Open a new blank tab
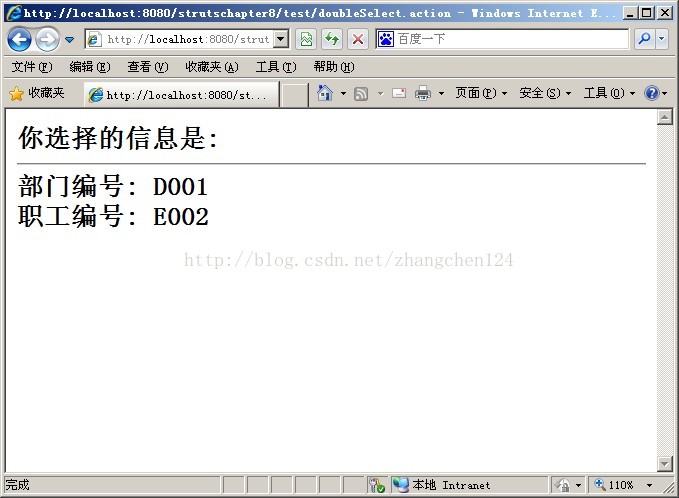 294,95
